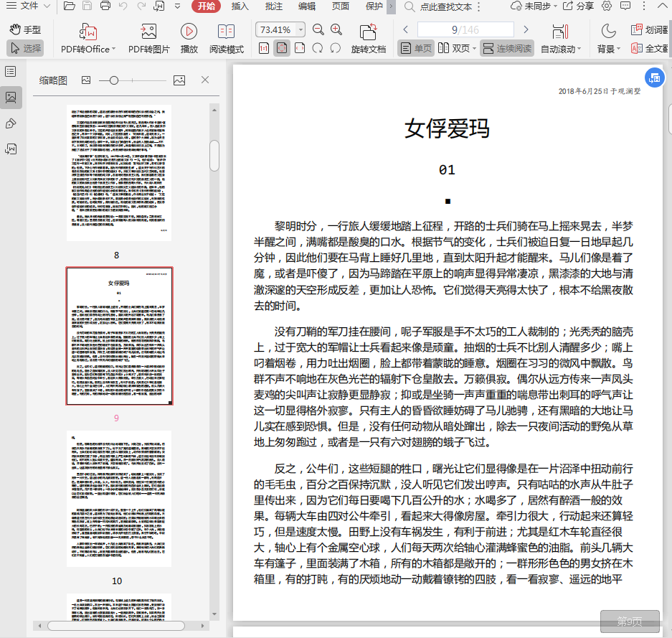Image resolution: width=672 pixels, height=638 pixels.
Task: Click the thumbnail panel horizontal scrollbar
Action: click(115, 626)
